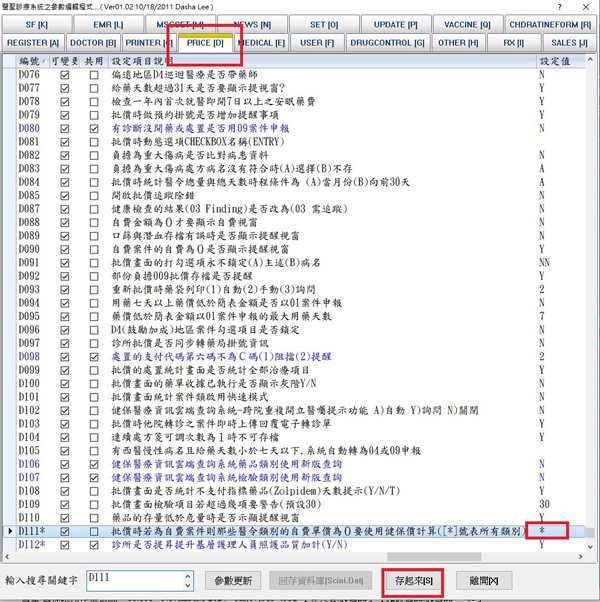
Task: Open the UPDATE [P] tab
Action: click(394, 23)
